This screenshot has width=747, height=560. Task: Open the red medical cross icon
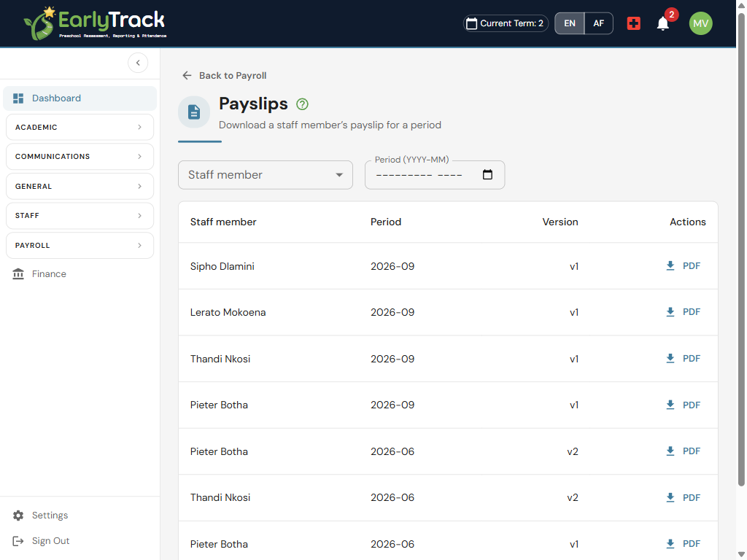pyautogui.click(x=634, y=23)
